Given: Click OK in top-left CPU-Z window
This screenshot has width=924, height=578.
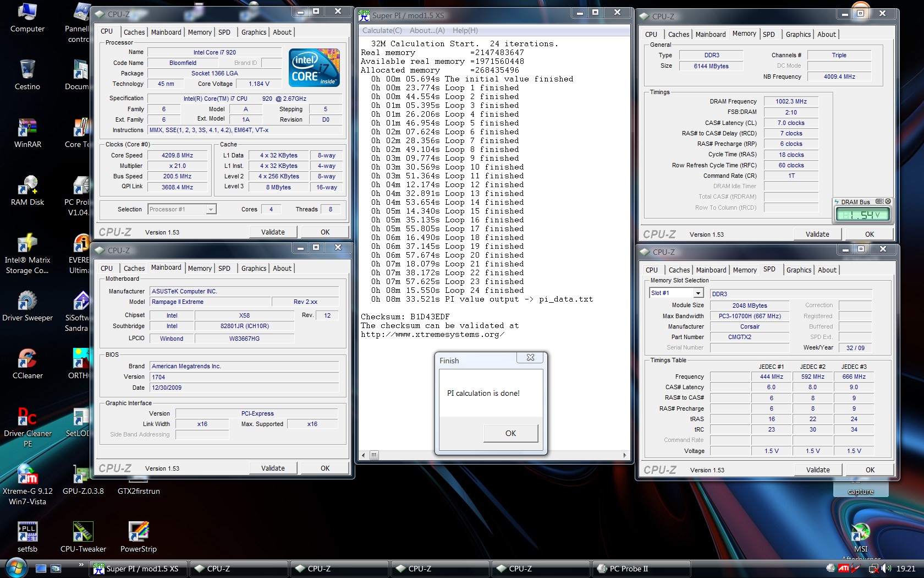Looking at the screenshot, I should point(325,232).
